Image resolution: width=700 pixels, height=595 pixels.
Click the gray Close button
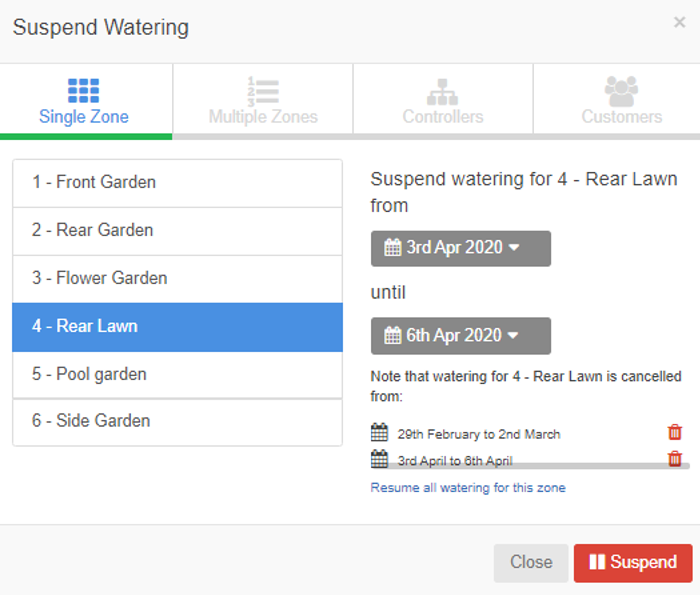[x=531, y=563]
